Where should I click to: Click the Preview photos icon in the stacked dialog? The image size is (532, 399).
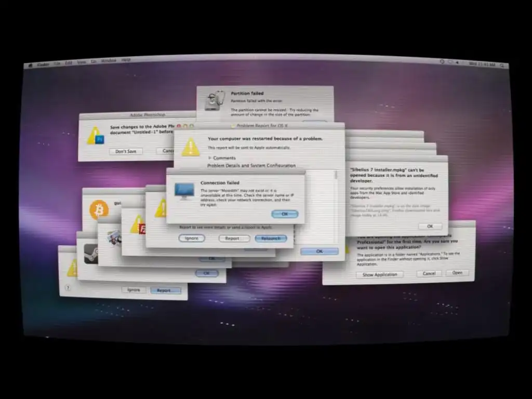pyautogui.click(x=114, y=237)
